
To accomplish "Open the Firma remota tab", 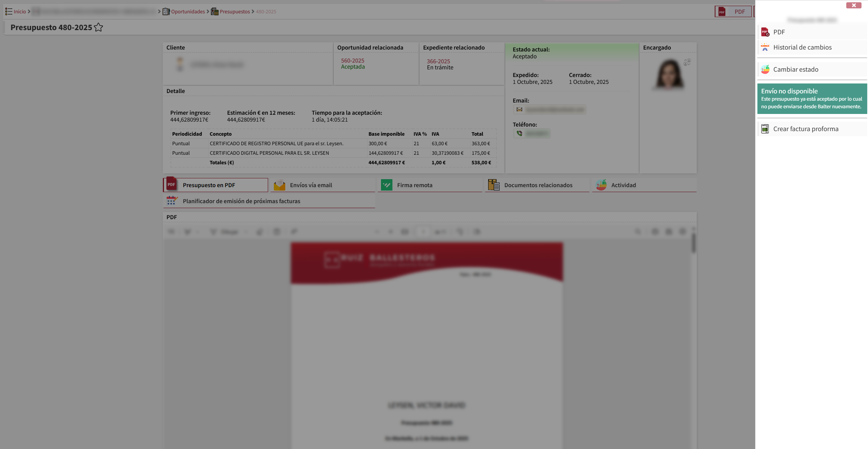I will (415, 185).
